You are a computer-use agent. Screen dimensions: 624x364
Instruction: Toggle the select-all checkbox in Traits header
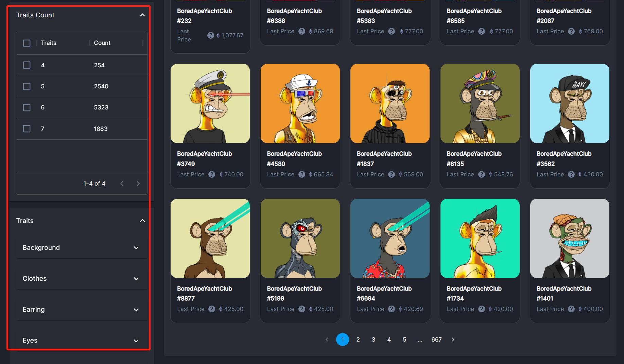27,43
